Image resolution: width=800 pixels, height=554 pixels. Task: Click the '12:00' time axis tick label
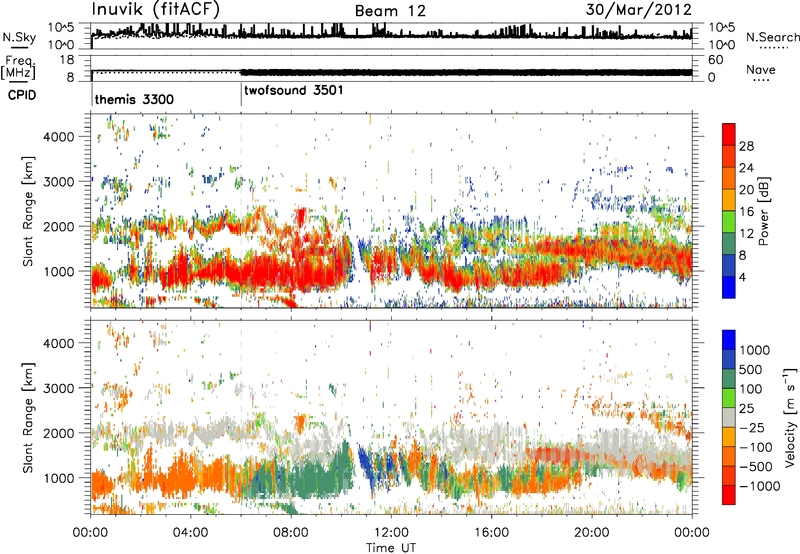point(391,533)
